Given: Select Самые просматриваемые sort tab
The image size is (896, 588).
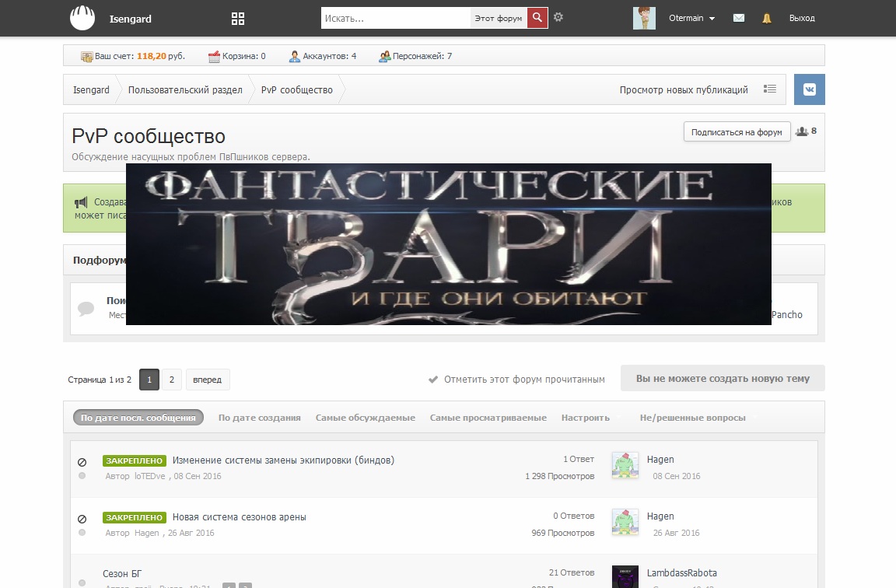Looking at the screenshot, I should [x=488, y=418].
